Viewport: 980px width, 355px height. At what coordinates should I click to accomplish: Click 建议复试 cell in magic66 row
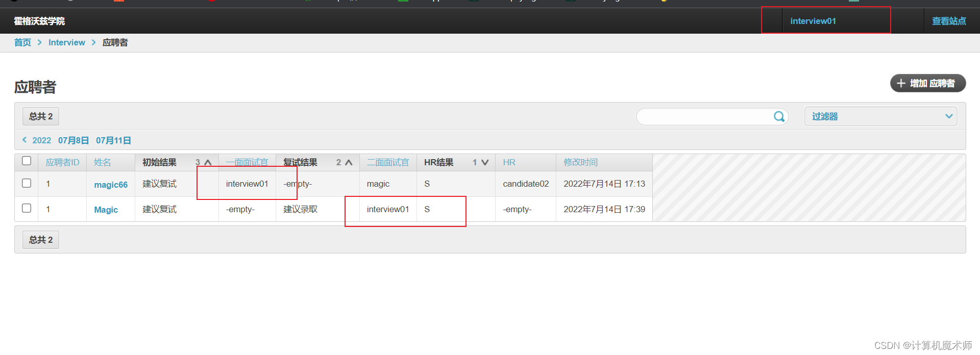tap(159, 184)
